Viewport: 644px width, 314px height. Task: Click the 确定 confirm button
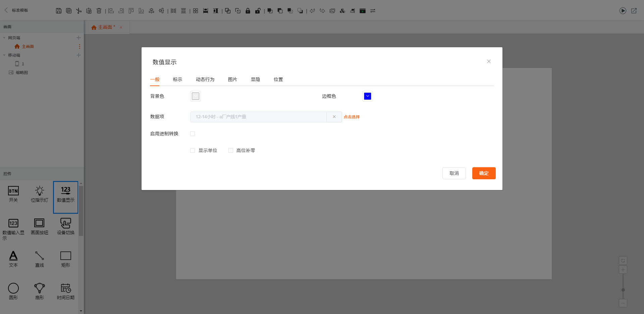click(x=484, y=173)
